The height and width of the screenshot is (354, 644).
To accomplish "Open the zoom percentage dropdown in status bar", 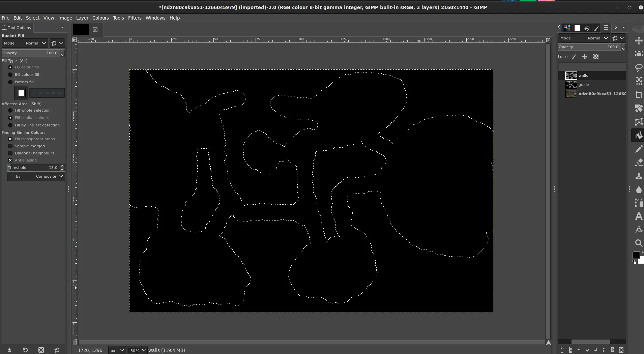I will (144, 350).
